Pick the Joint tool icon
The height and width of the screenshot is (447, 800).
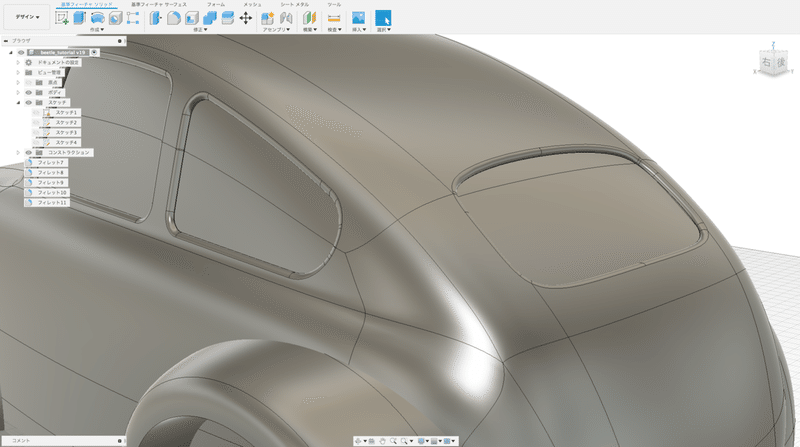pyautogui.click(x=286, y=18)
